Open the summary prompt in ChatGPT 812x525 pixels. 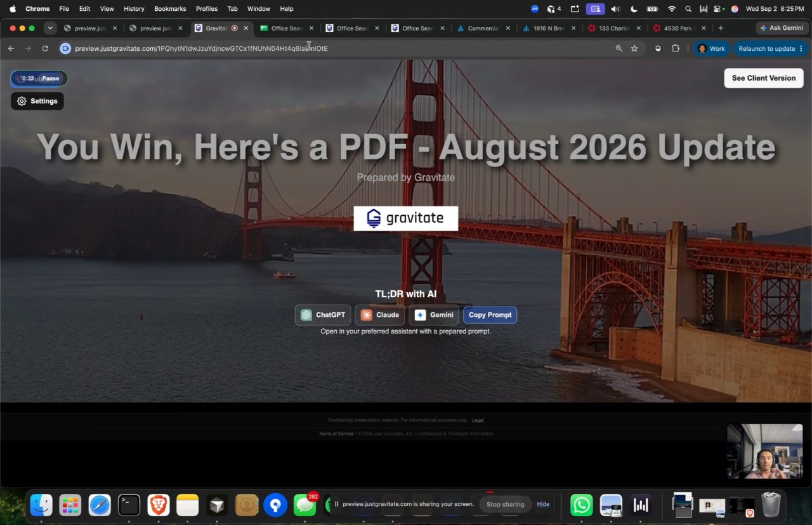[323, 315]
